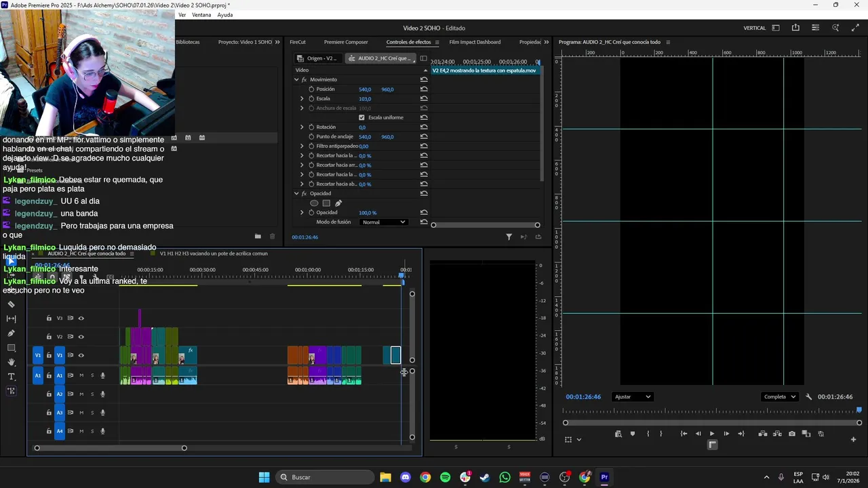
Task: Reset the Rotación parameter
Action: (424, 127)
